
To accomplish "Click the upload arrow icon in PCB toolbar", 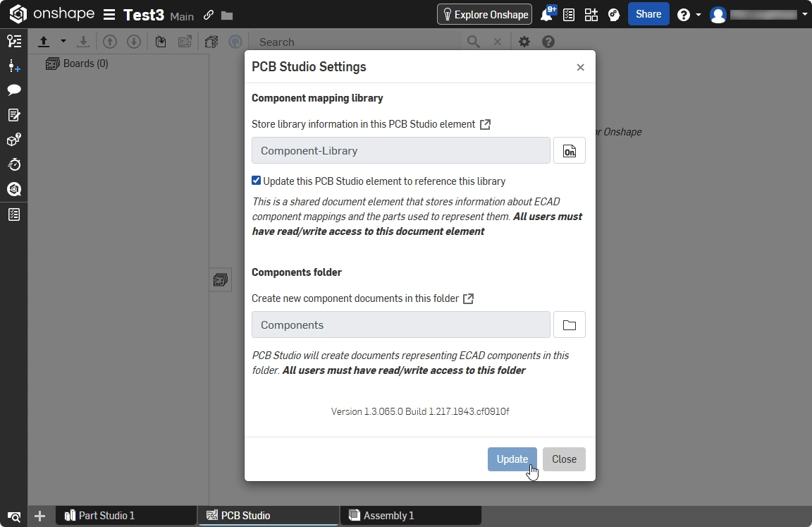I will [44, 42].
